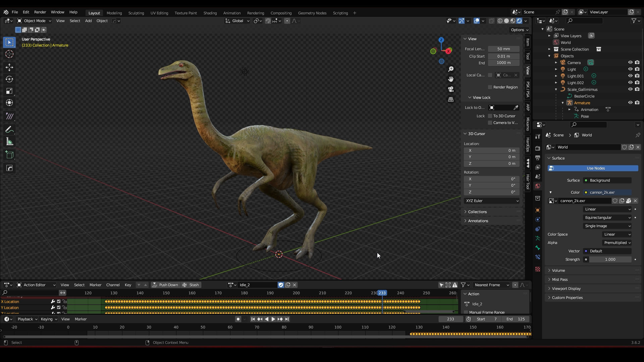Screen dimensions: 644x362
Task: Hide the Armature in the viewport
Action: click(x=630, y=103)
